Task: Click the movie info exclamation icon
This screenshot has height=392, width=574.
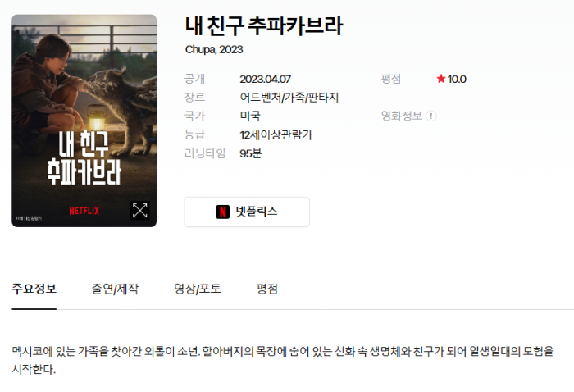Action: coord(431,116)
